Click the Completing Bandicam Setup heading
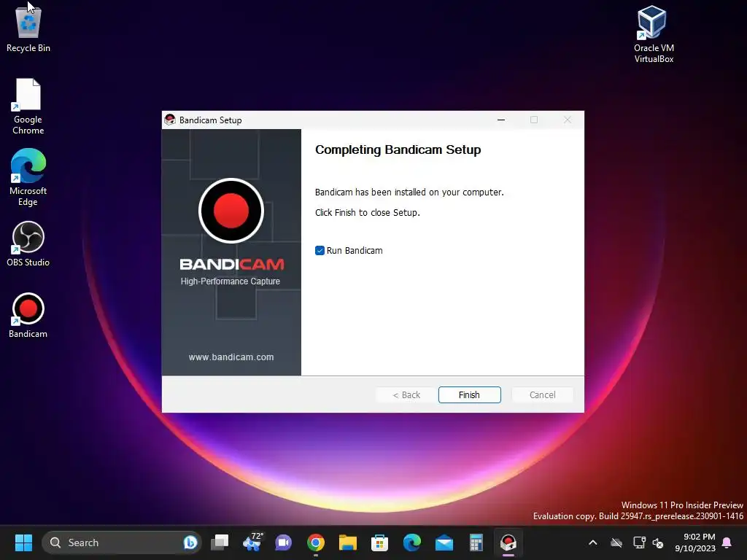Image resolution: width=747 pixels, height=560 pixels. (x=398, y=149)
